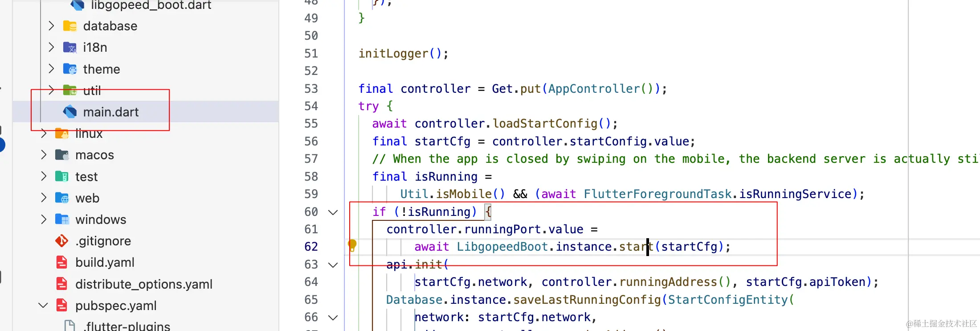
Task: Click the .gitignore git icon
Action: tap(62, 241)
